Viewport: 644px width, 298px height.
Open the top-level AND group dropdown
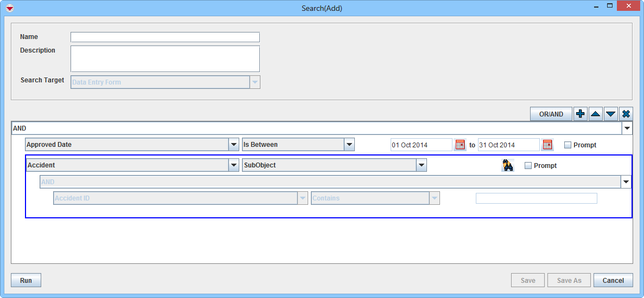627,128
